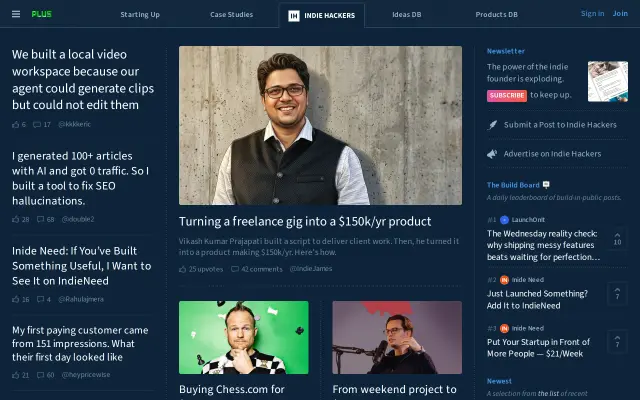Click the Sign in link
640x400 pixels.
(x=592, y=13)
